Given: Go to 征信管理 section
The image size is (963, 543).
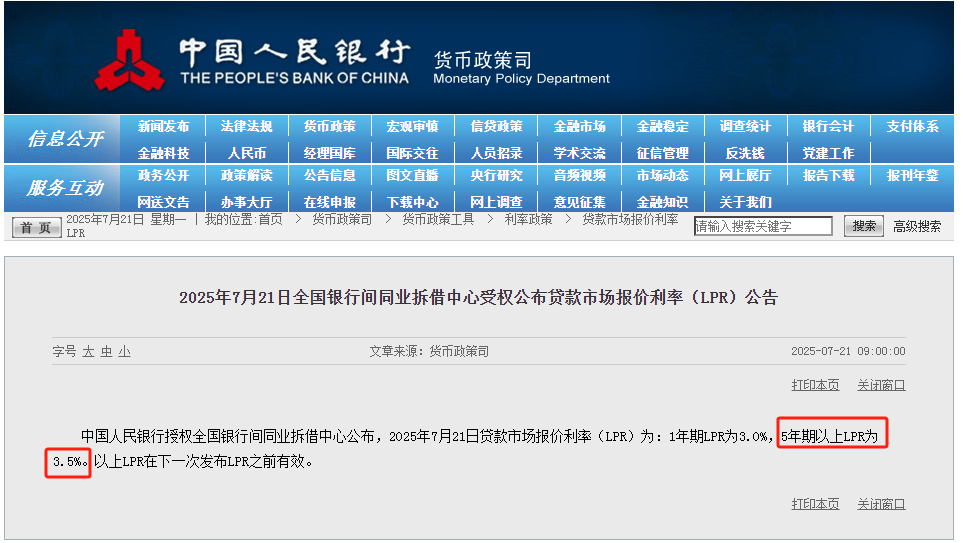Looking at the screenshot, I should click(662, 153).
